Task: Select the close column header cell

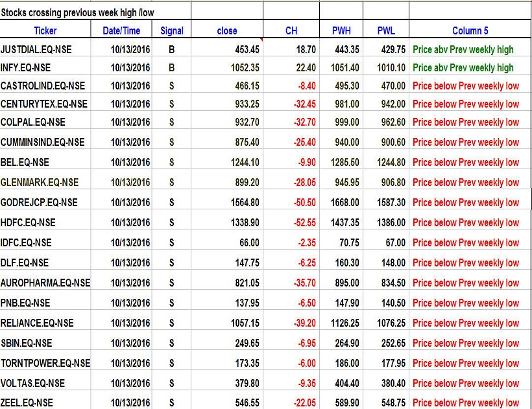Action: click(x=227, y=30)
